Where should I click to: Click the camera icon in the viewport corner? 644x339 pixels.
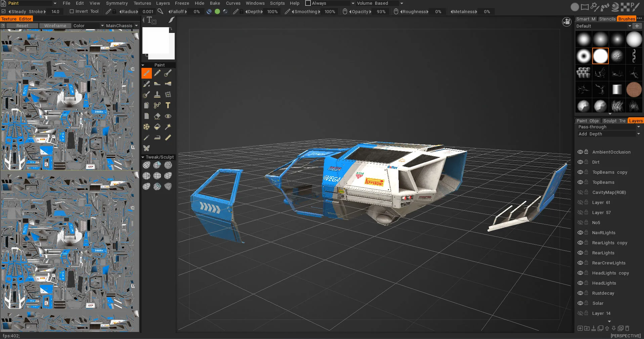[x=567, y=22]
